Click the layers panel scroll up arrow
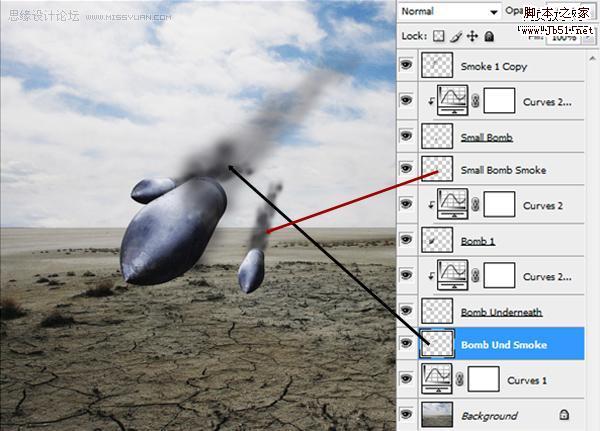 [592, 58]
